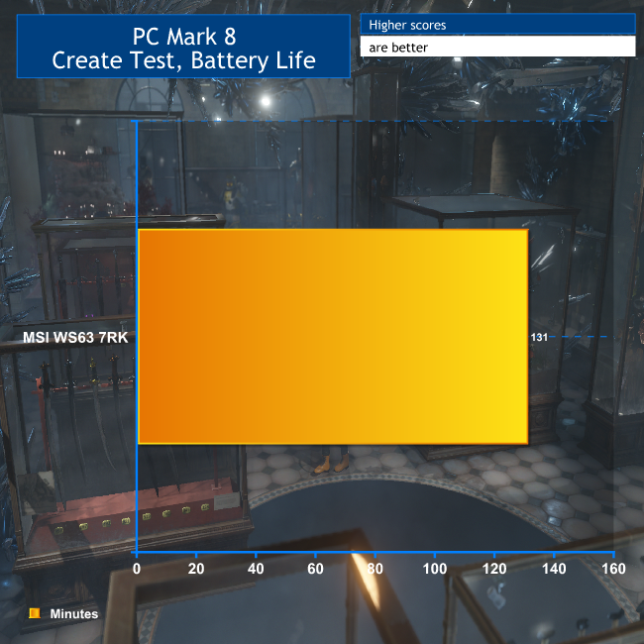Click the 40 axis tick label
644x644 pixels.
coord(256,569)
